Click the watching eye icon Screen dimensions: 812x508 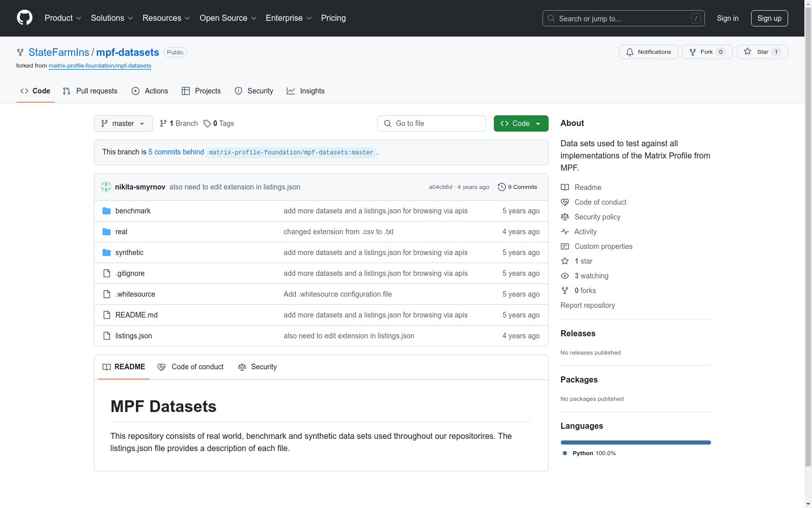[565, 276]
